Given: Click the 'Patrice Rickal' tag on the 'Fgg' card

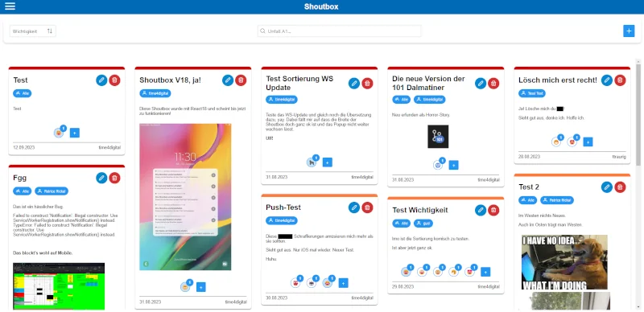Looking at the screenshot, I should tap(52, 191).
